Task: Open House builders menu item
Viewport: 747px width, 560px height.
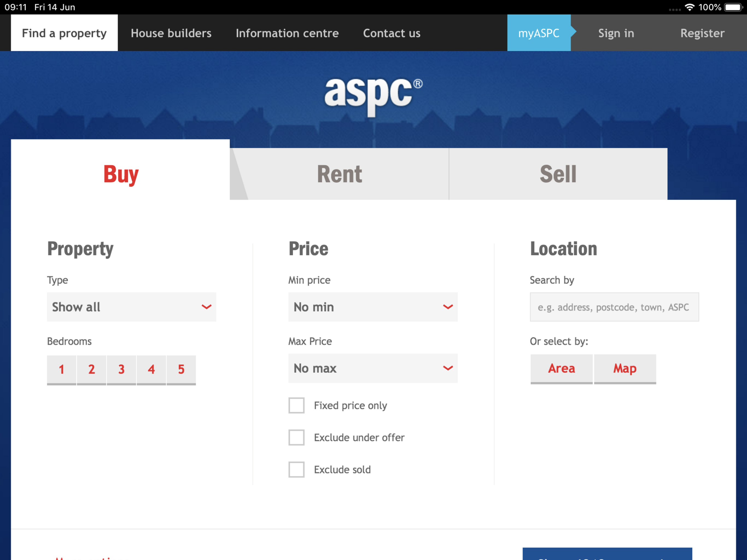Action: click(171, 33)
